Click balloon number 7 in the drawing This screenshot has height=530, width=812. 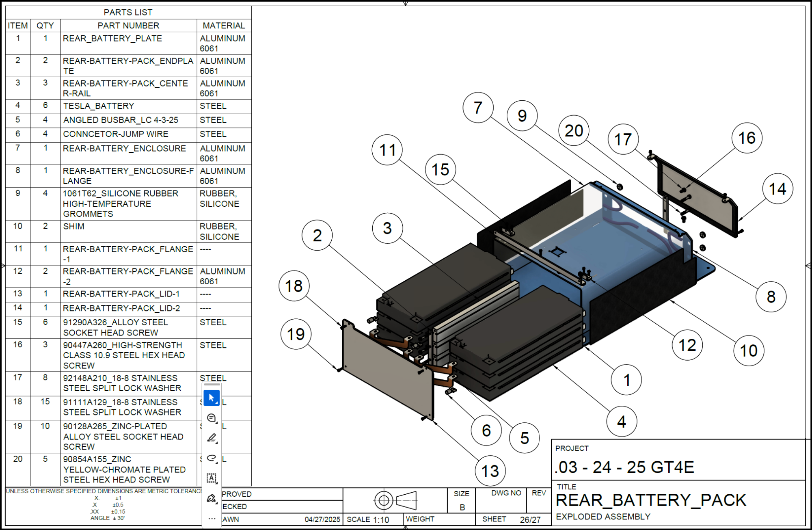(x=478, y=108)
